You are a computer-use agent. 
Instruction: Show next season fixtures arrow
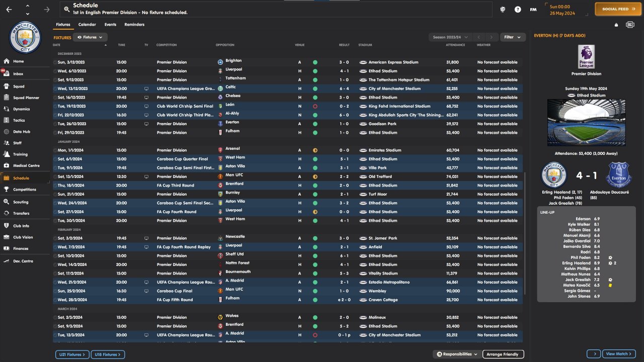point(492,37)
